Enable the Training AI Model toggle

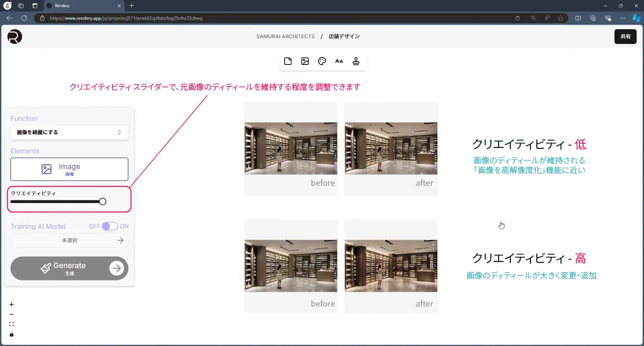click(110, 226)
